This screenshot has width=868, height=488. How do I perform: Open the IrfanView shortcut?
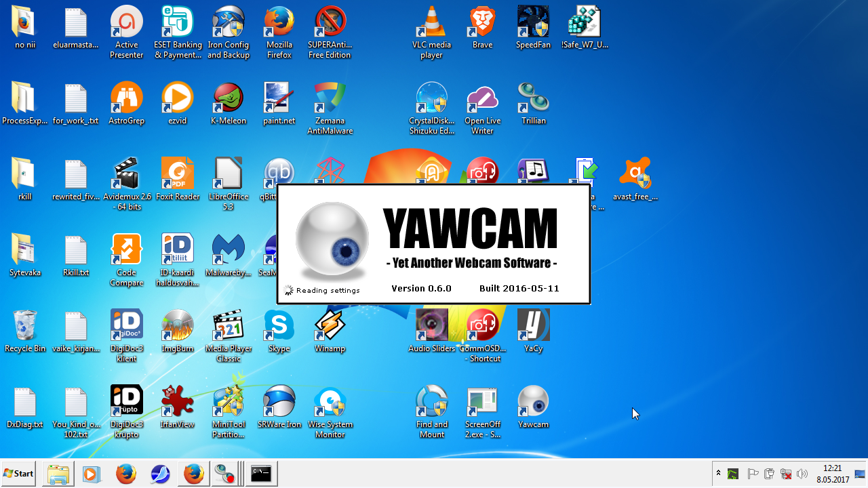178,407
